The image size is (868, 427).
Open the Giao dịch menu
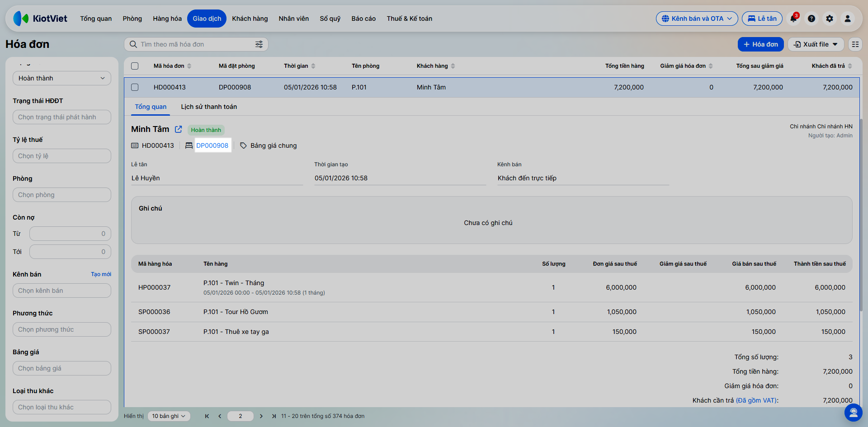(207, 19)
